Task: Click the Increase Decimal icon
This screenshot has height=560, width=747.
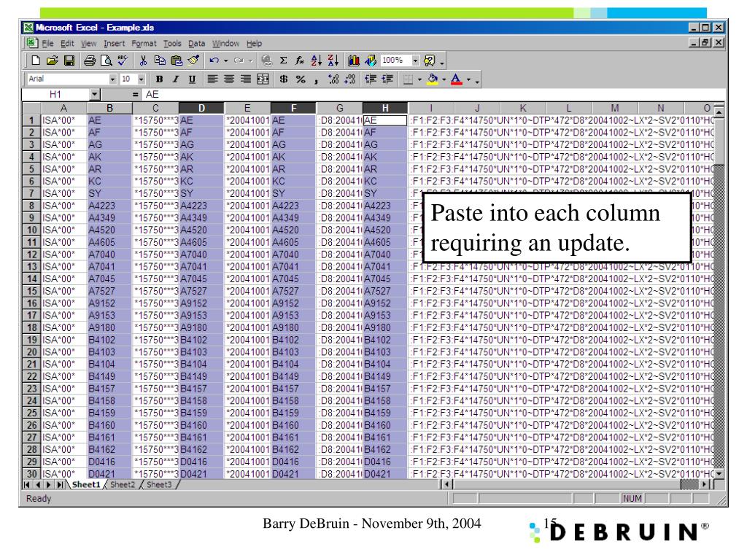Action: (x=333, y=79)
